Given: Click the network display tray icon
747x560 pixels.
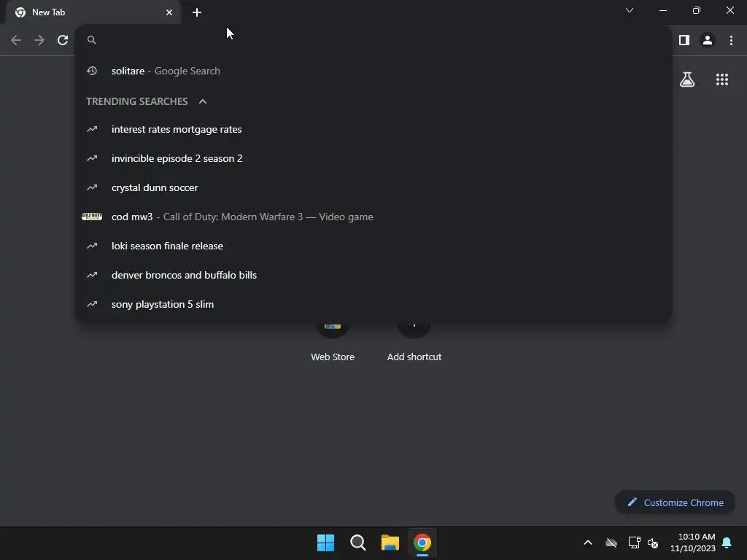Looking at the screenshot, I should click(634, 542).
